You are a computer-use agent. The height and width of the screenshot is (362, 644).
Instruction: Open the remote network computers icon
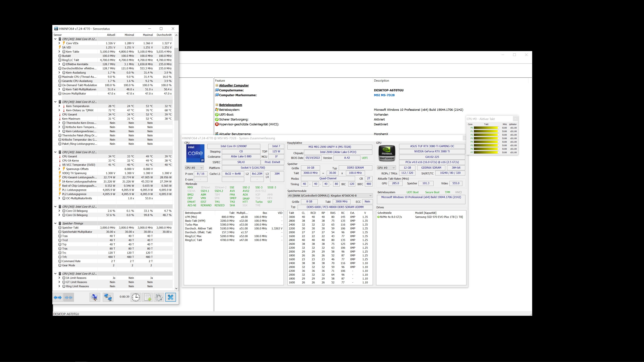[108, 297]
